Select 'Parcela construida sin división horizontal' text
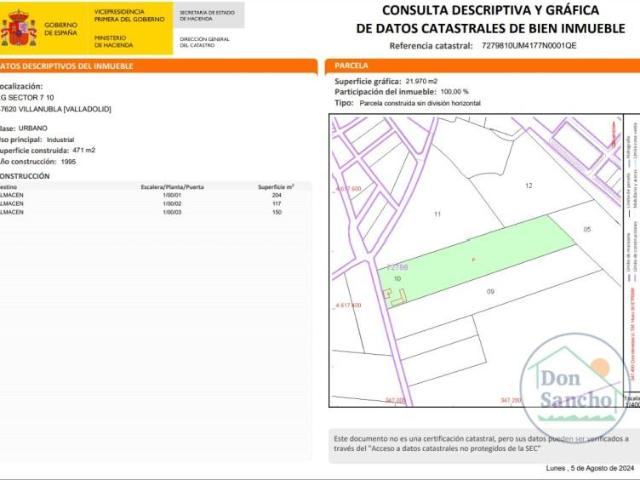The width and height of the screenshot is (640, 480). [x=420, y=103]
